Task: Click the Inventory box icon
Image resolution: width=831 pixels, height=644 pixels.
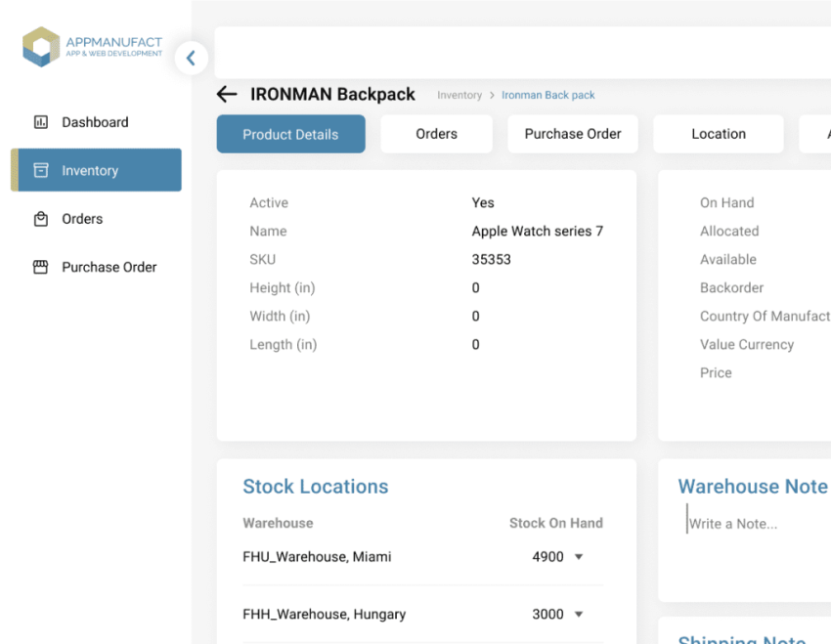Action: coord(41,170)
